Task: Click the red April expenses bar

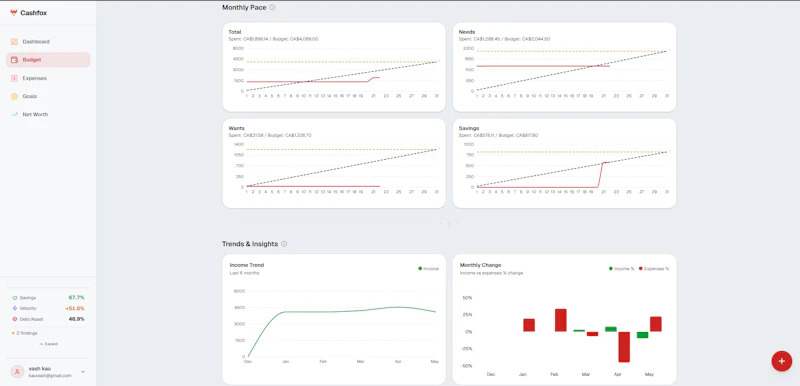Action: [x=623, y=347]
